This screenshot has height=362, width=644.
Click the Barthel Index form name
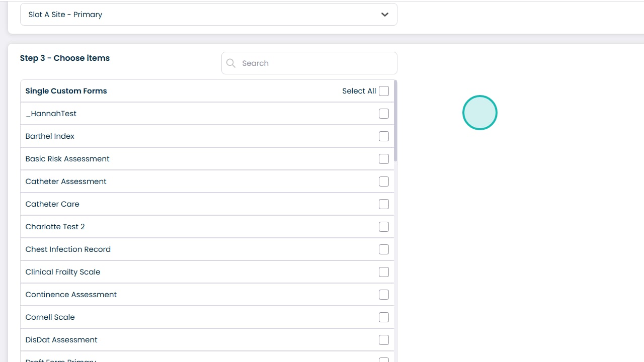point(50,136)
